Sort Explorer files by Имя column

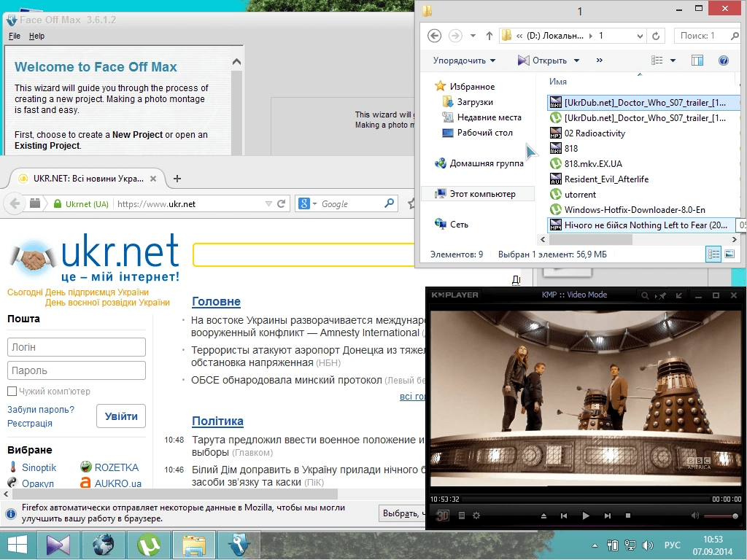[558, 82]
